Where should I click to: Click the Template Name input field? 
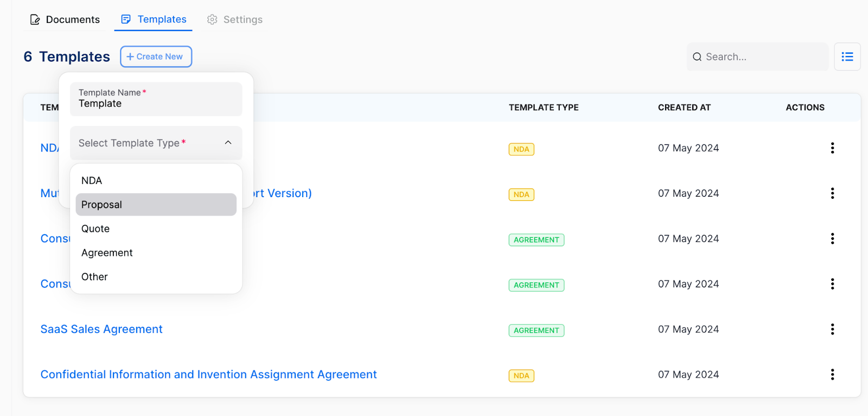pos(156,99)
